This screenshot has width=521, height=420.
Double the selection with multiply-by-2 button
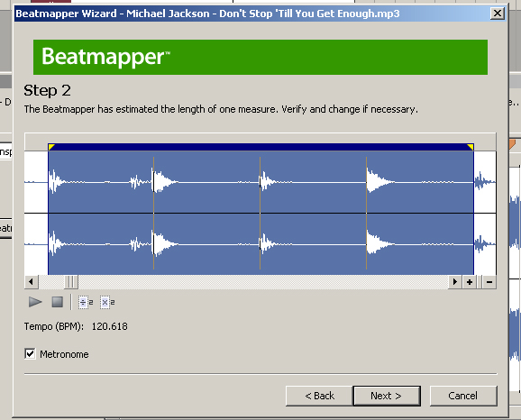pyautogui.click(x=107, y=302)
